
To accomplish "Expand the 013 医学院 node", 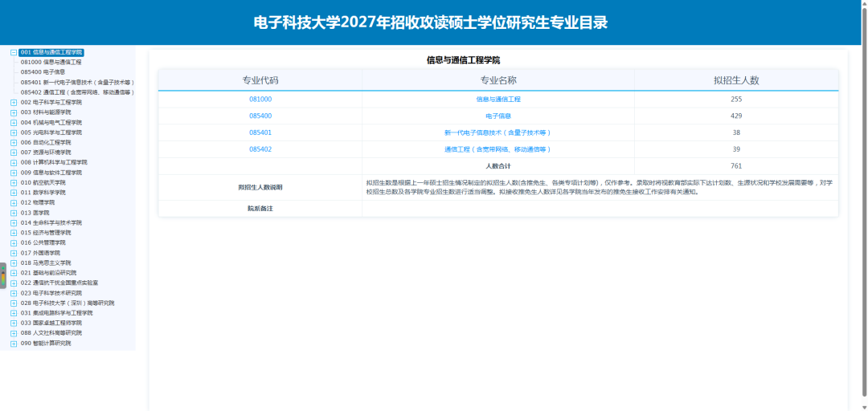I will coord(14,213).
